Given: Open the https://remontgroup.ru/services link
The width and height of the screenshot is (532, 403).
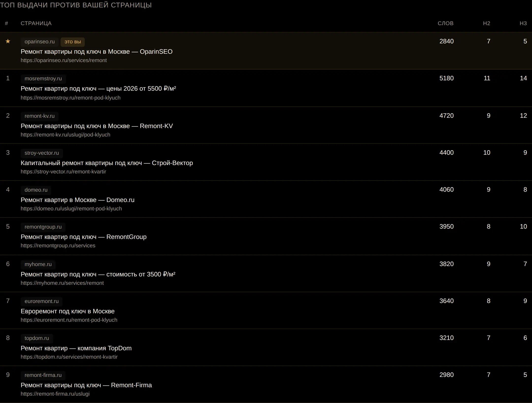Looking at the screenshot, I should pyautogui.click(x=58, y=246).
